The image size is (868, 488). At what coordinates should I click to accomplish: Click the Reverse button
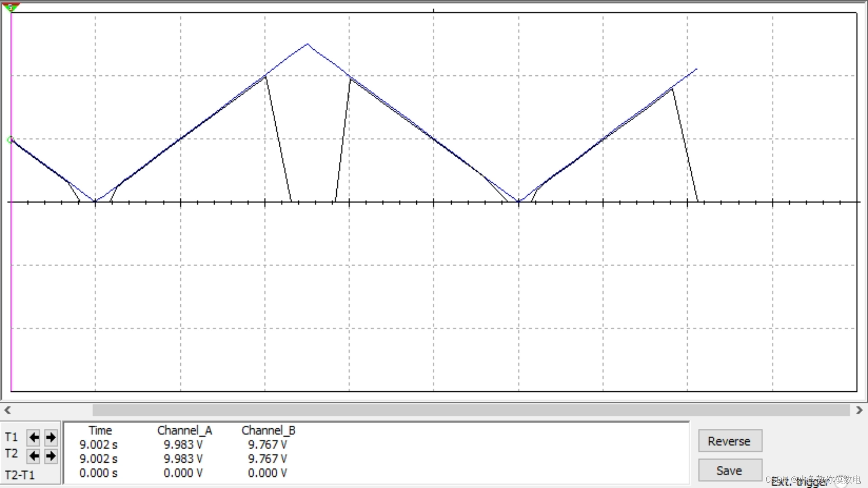point(730,441)
